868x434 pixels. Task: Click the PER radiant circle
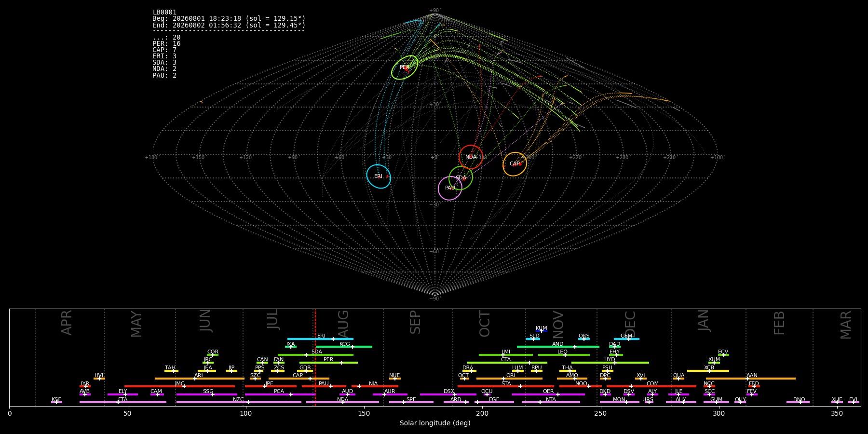click(405, 68)
